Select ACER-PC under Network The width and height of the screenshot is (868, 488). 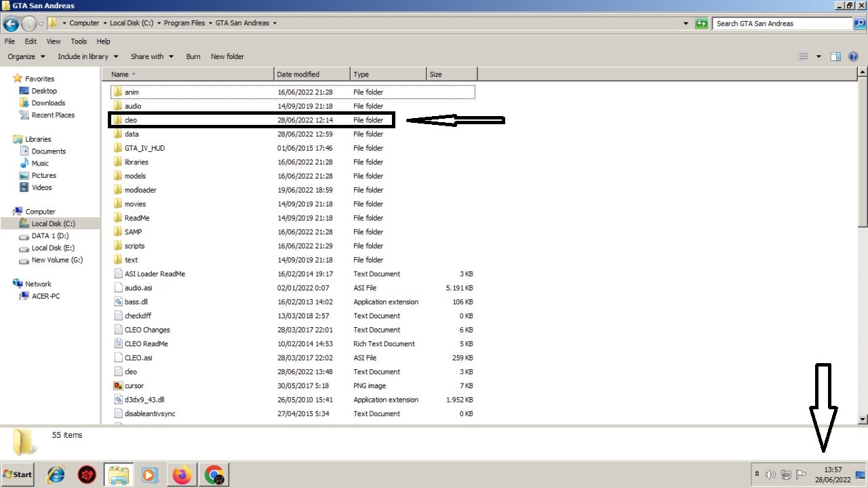click(46, 297)
